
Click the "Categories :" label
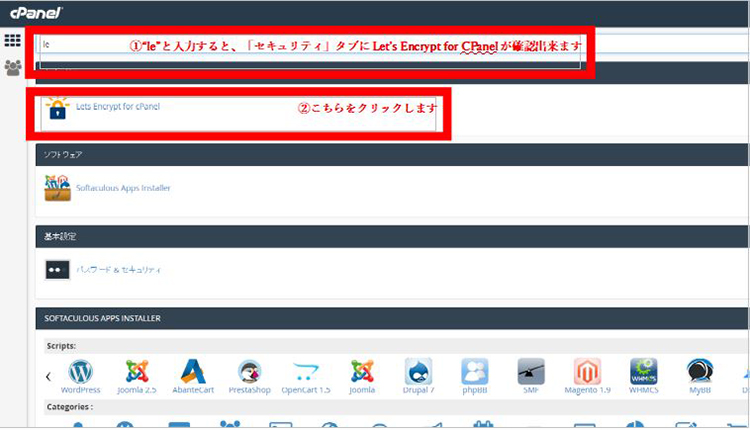70,407
